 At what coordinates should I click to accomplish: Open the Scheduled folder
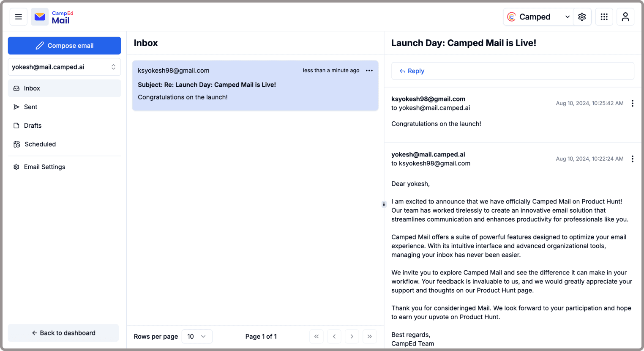(x=64, y=144)
